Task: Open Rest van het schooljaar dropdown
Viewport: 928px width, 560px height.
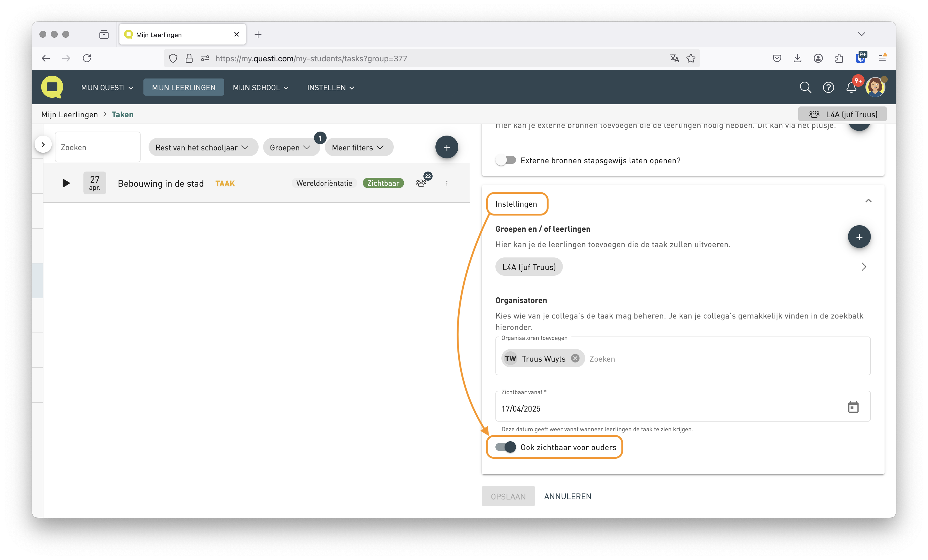Action: [203, 148]
